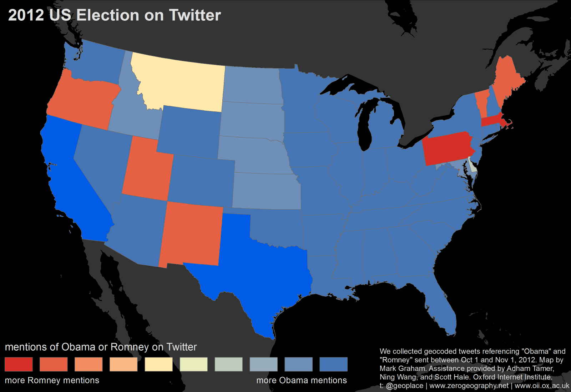Click the darkest red legend swatch

click(19, 364)
